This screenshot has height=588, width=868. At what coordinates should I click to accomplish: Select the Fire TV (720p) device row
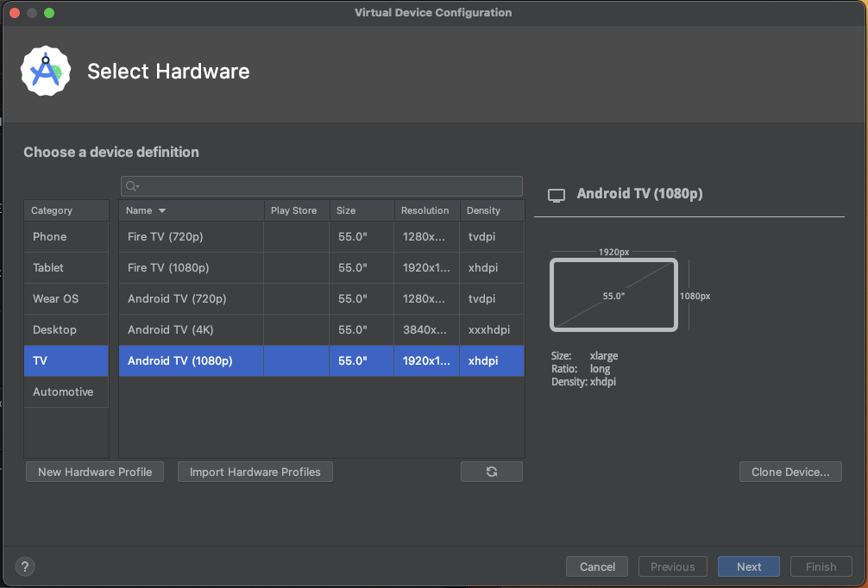pyautogui.click(x=166, y=236)
